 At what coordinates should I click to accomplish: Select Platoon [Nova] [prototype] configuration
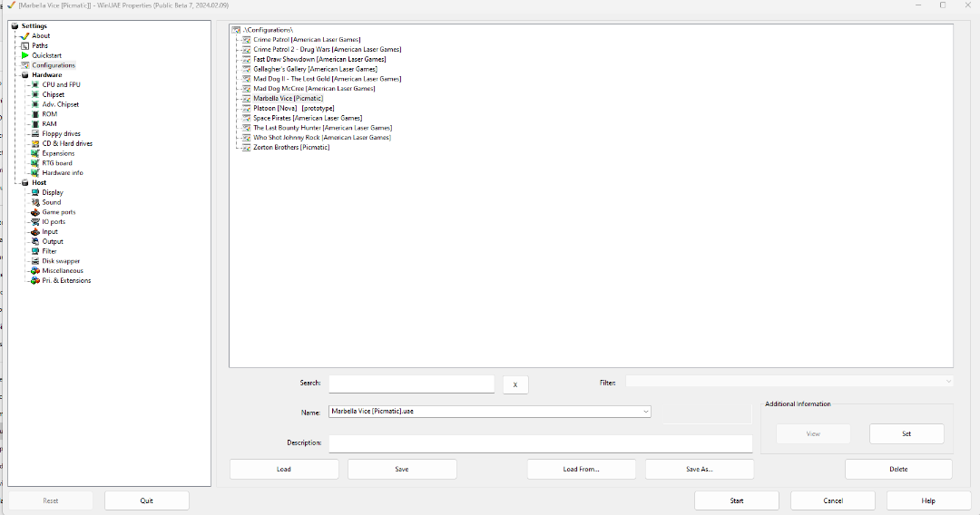(x=294, y=108)
